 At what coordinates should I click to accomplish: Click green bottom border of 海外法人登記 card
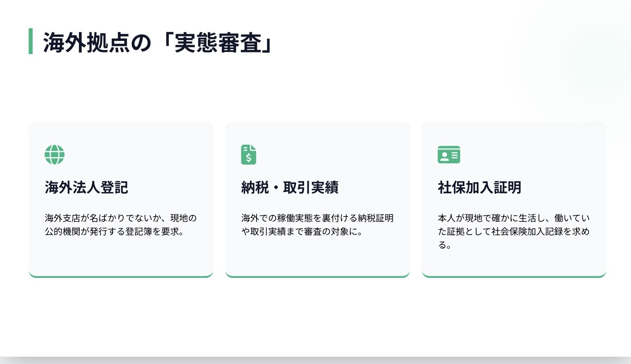click(x=121, y=277)
